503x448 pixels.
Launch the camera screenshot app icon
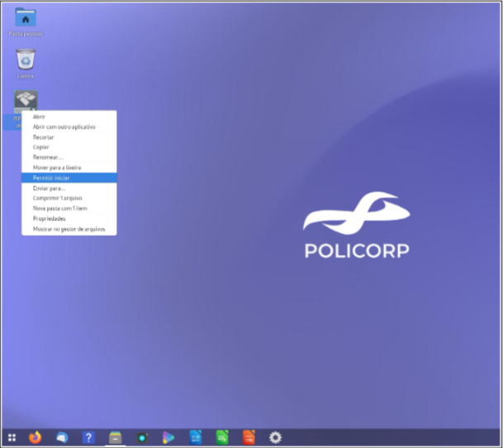pos(142,438)
